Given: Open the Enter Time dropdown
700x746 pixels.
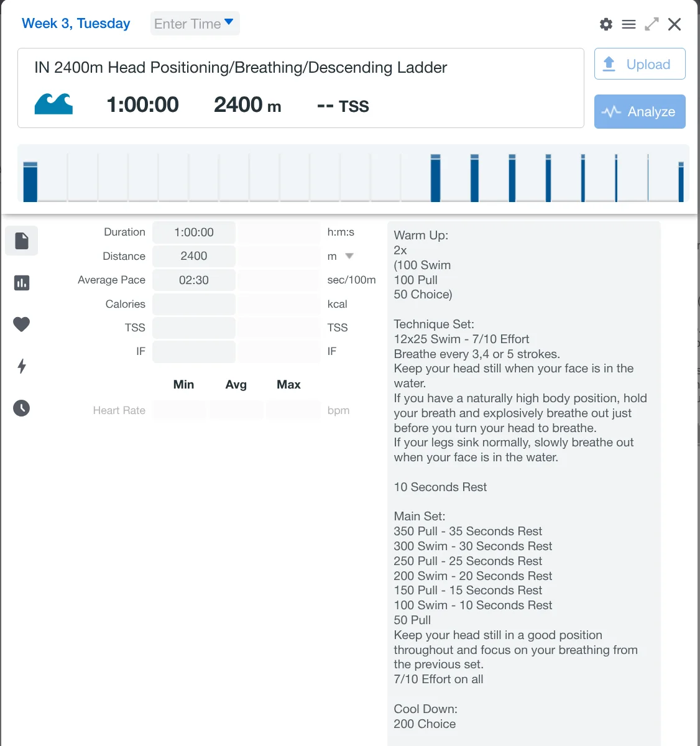Looking at the screenshot, I should coord(195,24).
